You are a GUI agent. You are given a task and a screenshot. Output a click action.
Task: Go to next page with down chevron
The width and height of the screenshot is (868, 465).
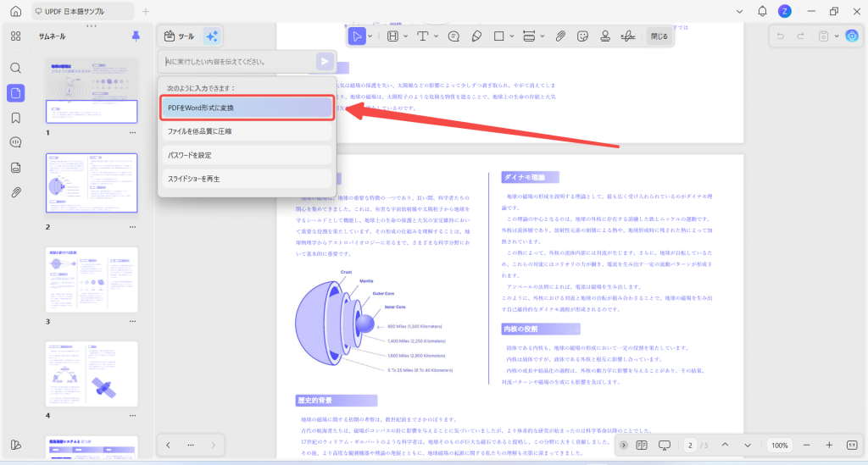(748, 445)
